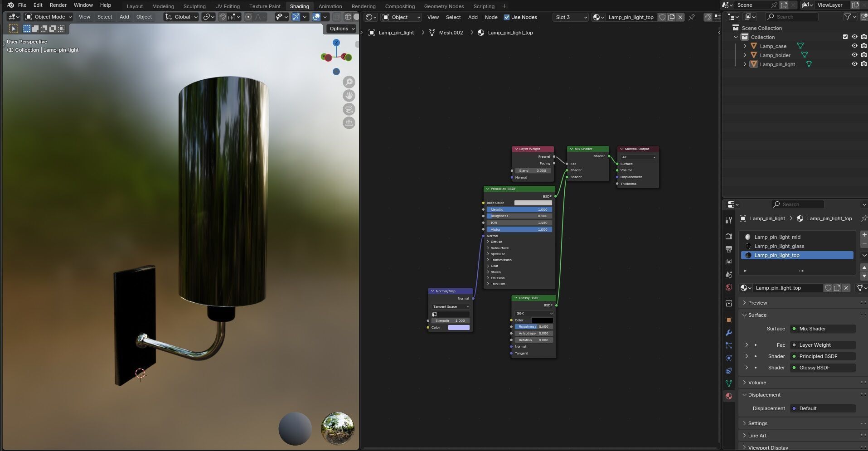Image resolution: width=868 pixels, height=451 pixels.
Task: Open the Tool properties tab
Action: point(729,220)
